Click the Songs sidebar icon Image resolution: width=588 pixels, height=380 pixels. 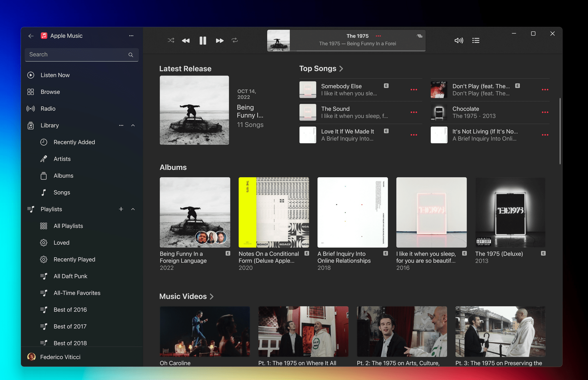[44, 192]
